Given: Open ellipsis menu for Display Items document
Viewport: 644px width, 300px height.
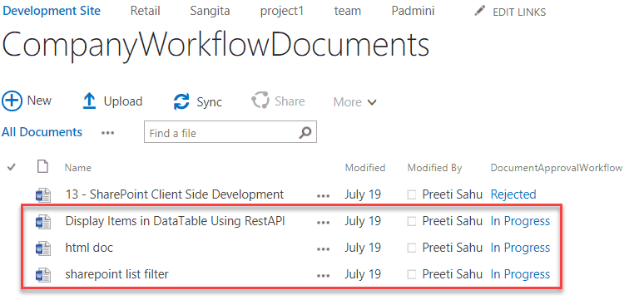Looking at the screenshot, I should tap(323, 222).
